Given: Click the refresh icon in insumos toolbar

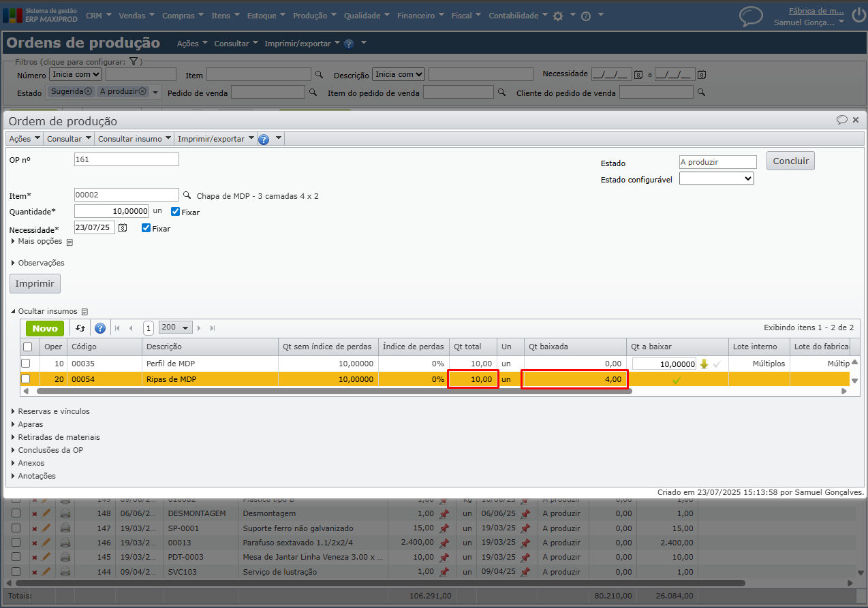Looking at the screenshot, I should [80, 328].
